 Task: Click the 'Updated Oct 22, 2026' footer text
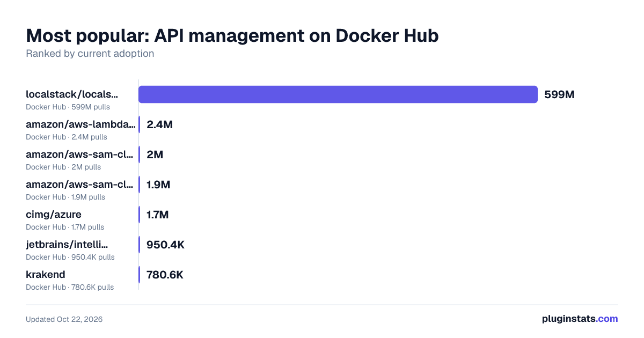point(64,319)
